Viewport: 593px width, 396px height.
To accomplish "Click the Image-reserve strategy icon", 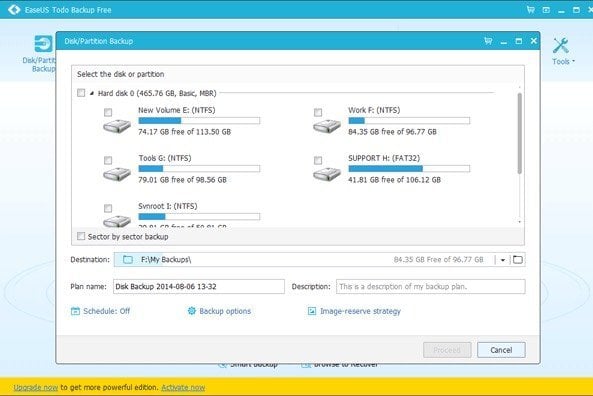I will (x=312, y=311).
